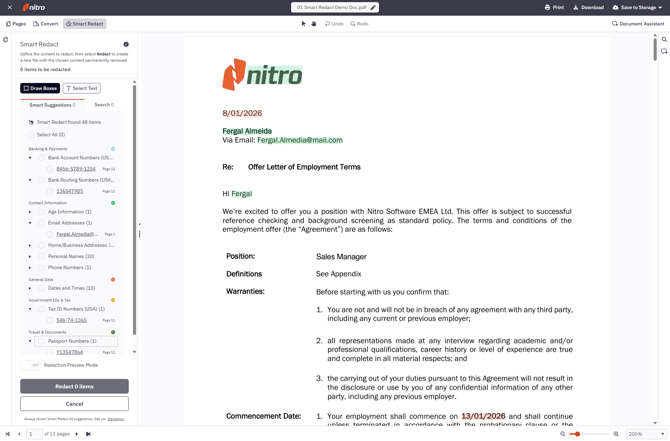The image size is (670, 441).
Task: Go to the first page
Action: click(7, 434)
